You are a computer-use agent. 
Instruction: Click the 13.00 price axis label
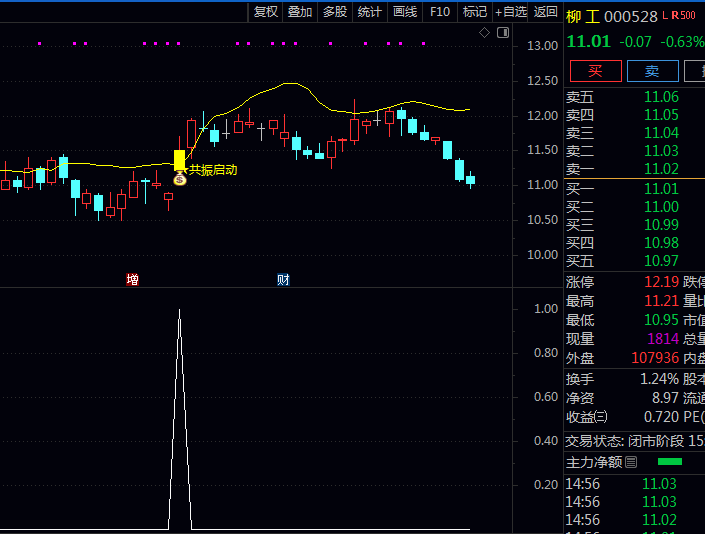tap(542, 46)
